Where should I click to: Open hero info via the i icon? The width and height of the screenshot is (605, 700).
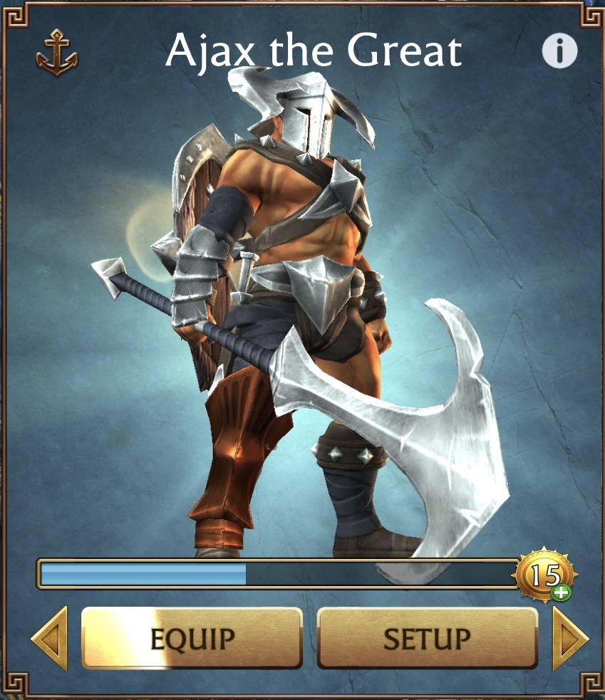(x=559, y=51)
